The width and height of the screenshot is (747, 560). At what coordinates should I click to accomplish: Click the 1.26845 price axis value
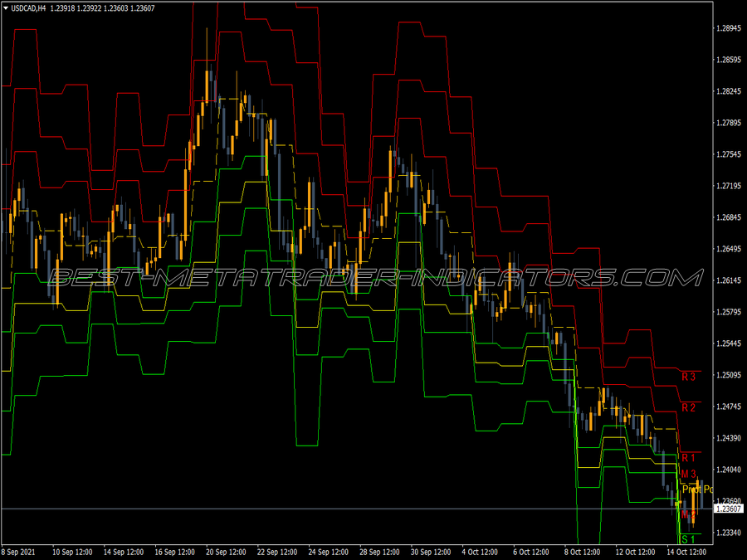(x=729, y=217)
